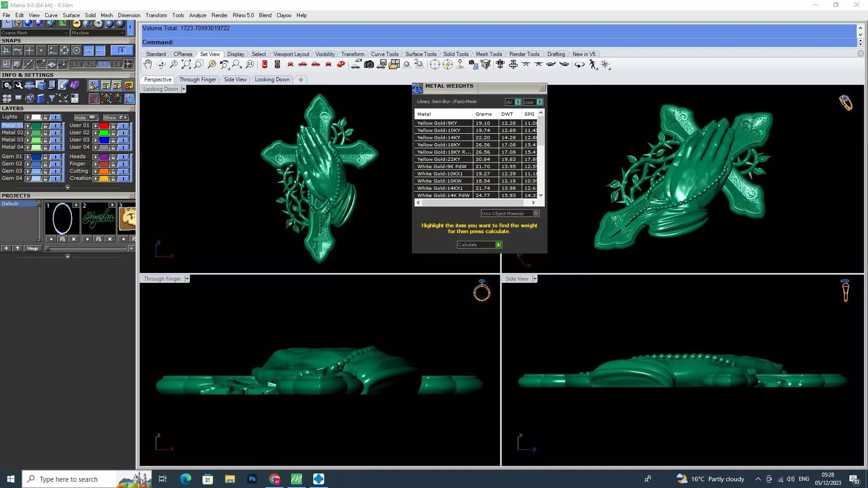The height and width of the screenshot is (488, 868).
Task: Open the Clayoo menu
Action: 283,15
